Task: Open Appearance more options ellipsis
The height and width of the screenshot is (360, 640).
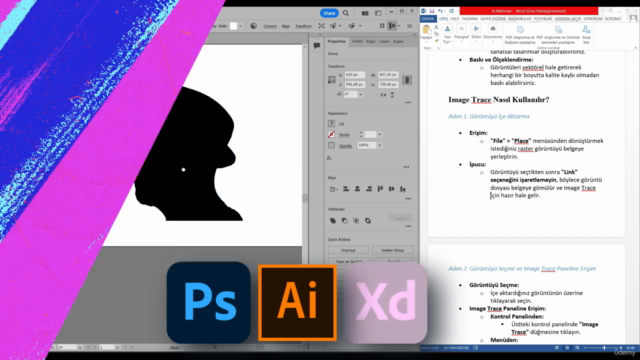Action: point(406,167)
